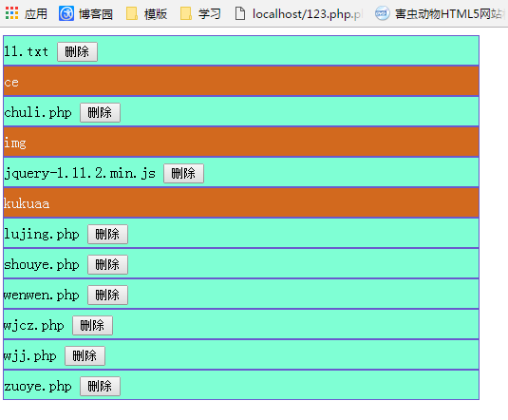
Task: Select the wjcz.php file name
Action: [x=33, y=326]
